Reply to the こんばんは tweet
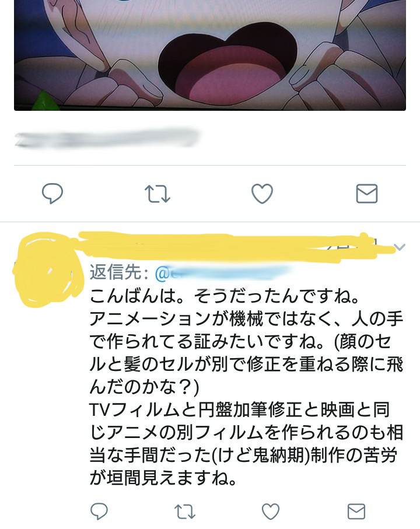420x529 pixels. [x=99, y=511]
